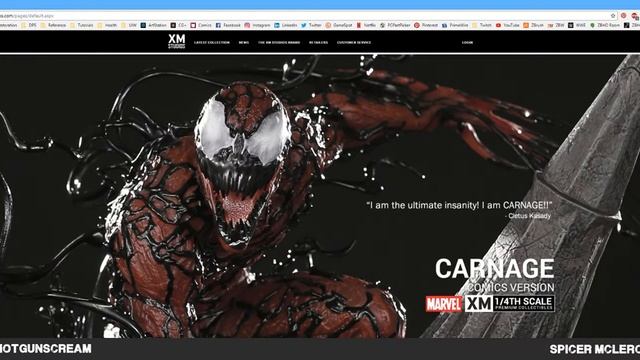Click the CARNAGE banner title
Image resolution: width=640 pixels, height=360 pixels.
tap(494, 269)
